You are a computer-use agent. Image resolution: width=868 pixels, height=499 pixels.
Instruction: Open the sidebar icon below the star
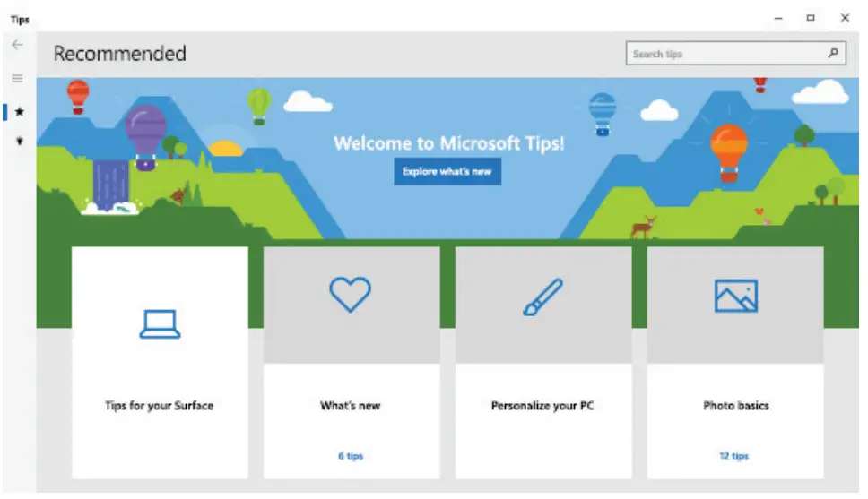click(x=20, y=141)
